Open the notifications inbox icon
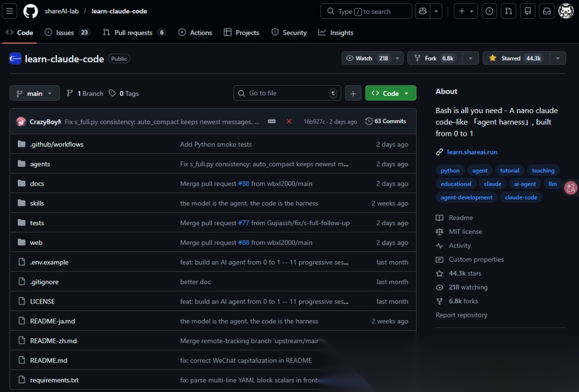 point(547,11)
